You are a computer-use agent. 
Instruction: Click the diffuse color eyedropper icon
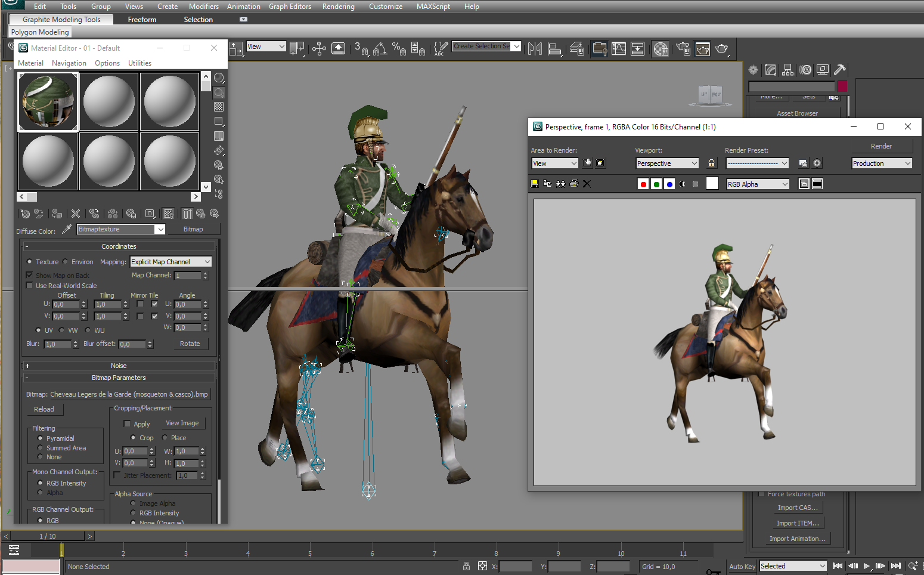66,229
